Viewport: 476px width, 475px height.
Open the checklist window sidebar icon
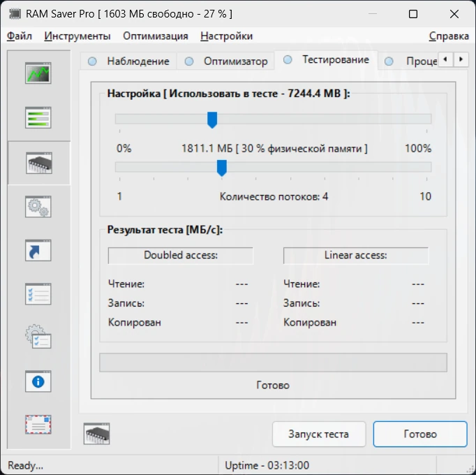click(38, 294)
